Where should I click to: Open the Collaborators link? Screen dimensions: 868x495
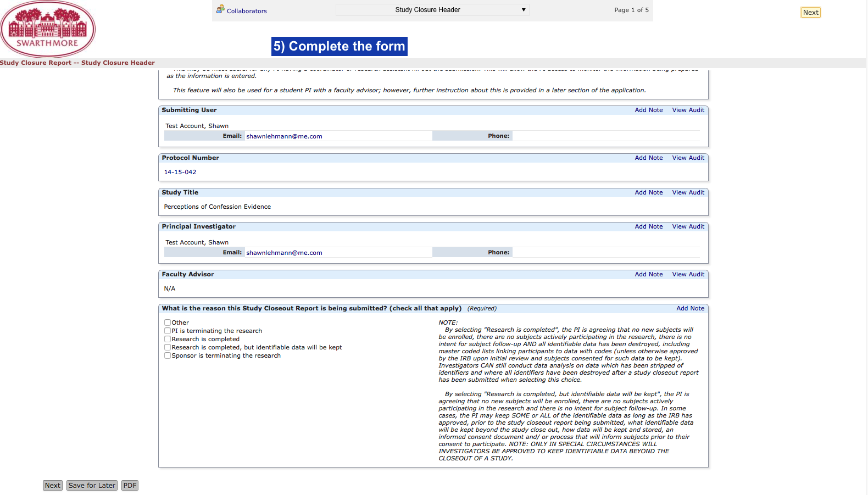(247, 11)
